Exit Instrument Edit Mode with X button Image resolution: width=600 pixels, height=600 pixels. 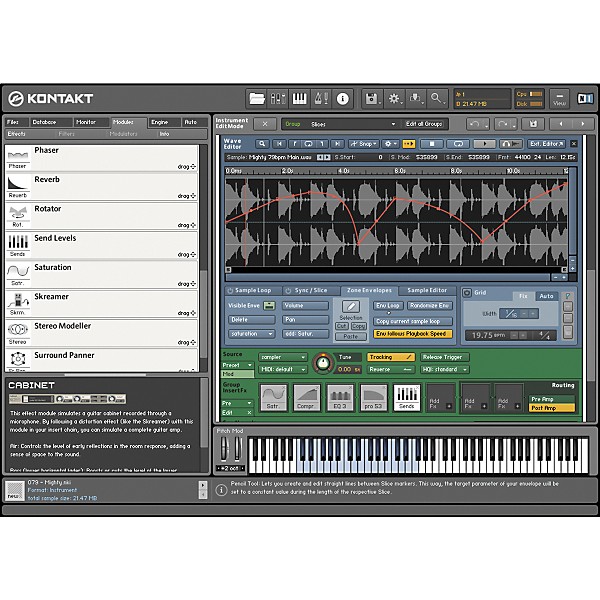pyautogui.click(x=265, y=124)
